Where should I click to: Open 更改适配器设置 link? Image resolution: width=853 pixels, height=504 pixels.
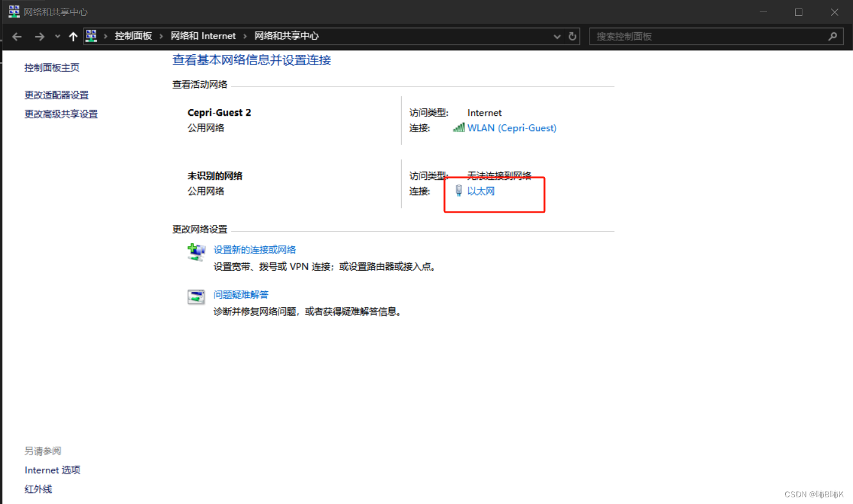coord(57,95)
